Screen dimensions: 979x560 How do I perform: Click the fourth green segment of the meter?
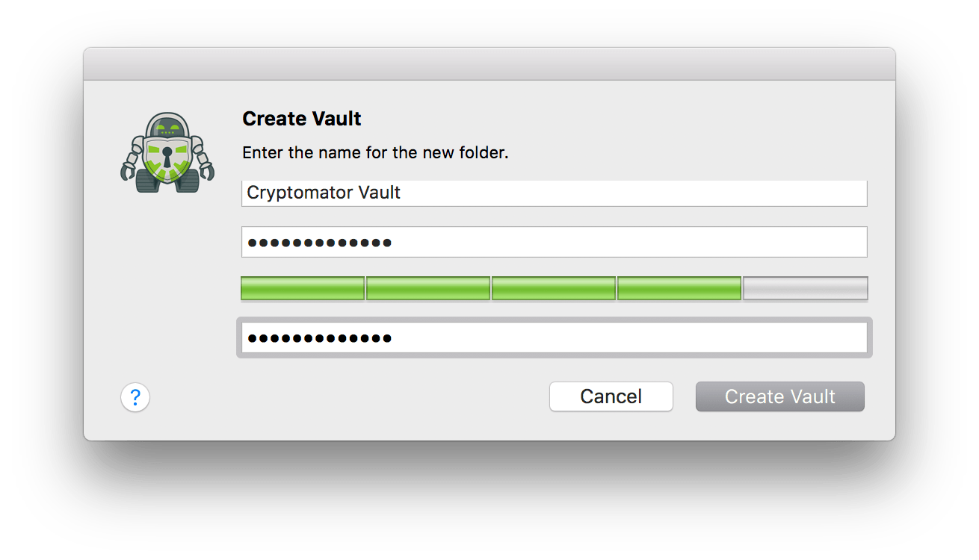[679, 288]
